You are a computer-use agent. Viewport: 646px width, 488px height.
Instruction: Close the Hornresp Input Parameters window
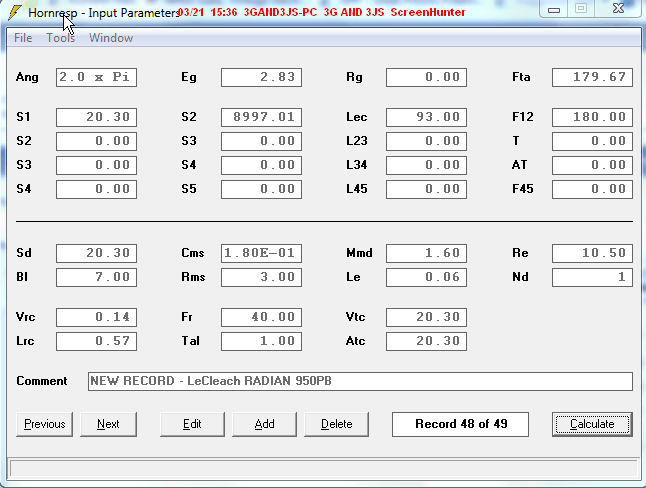pyautogui.click(x=618, y=9)
